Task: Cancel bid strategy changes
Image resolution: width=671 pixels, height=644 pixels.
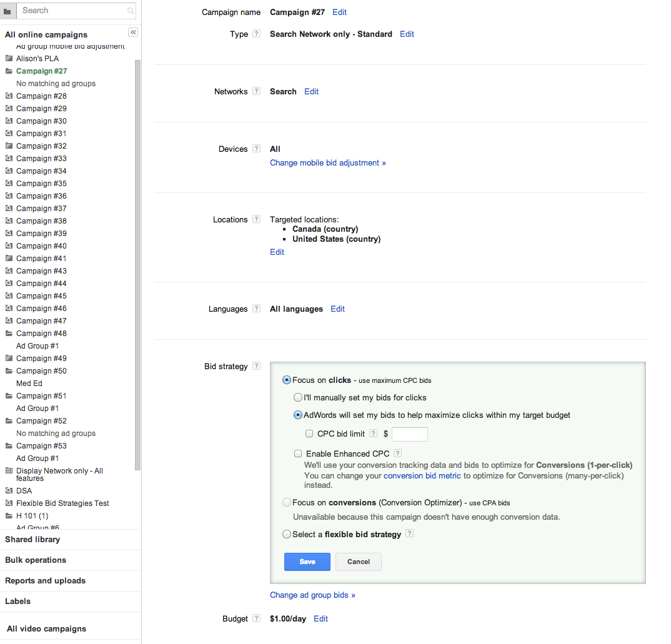Action: (358, 562)
